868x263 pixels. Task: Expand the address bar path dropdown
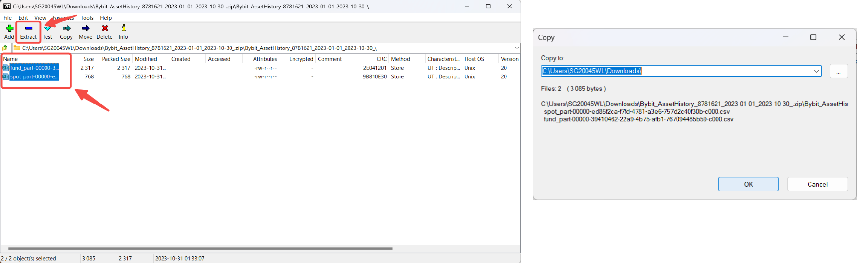tap(516, 48)
